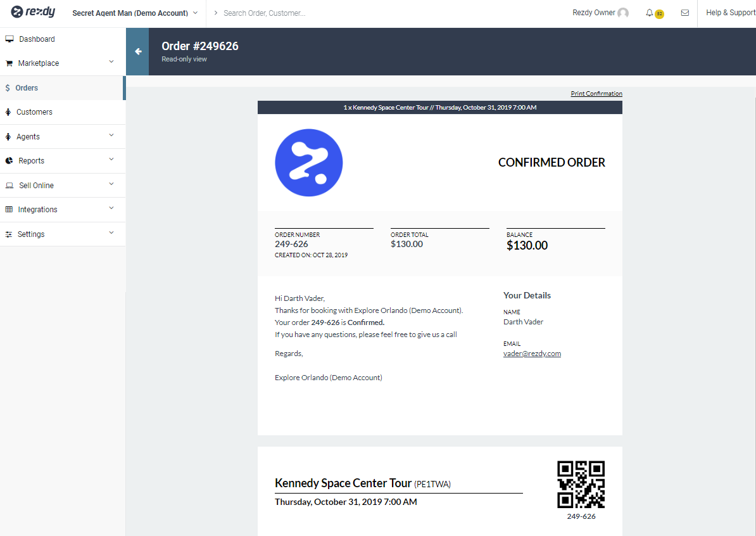
Task: Click the Thanks for booking with Explore Orlando line
Action: point(369,310)
